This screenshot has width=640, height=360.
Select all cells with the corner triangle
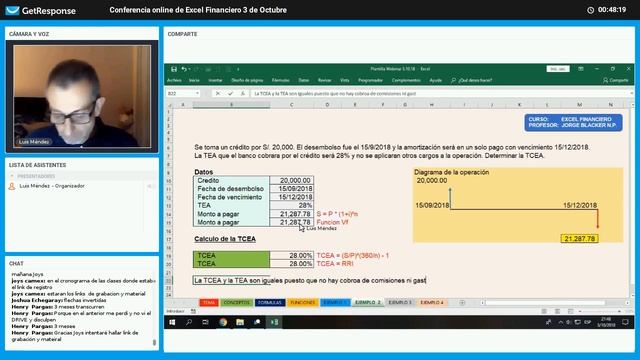[170, 105]
